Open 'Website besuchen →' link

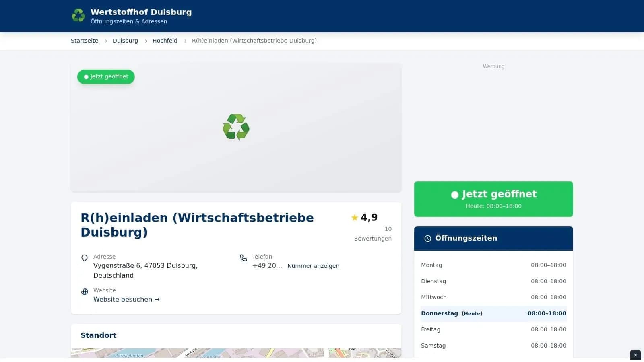pyautogui.click(x=126, y=300)
